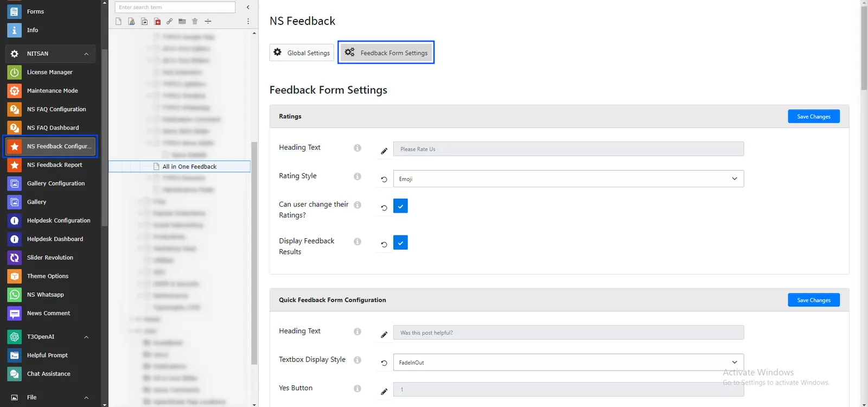The height and width of the screenshot is (407, 868).
Task: Click the shortcut page icon
Action: click(144, 22)
